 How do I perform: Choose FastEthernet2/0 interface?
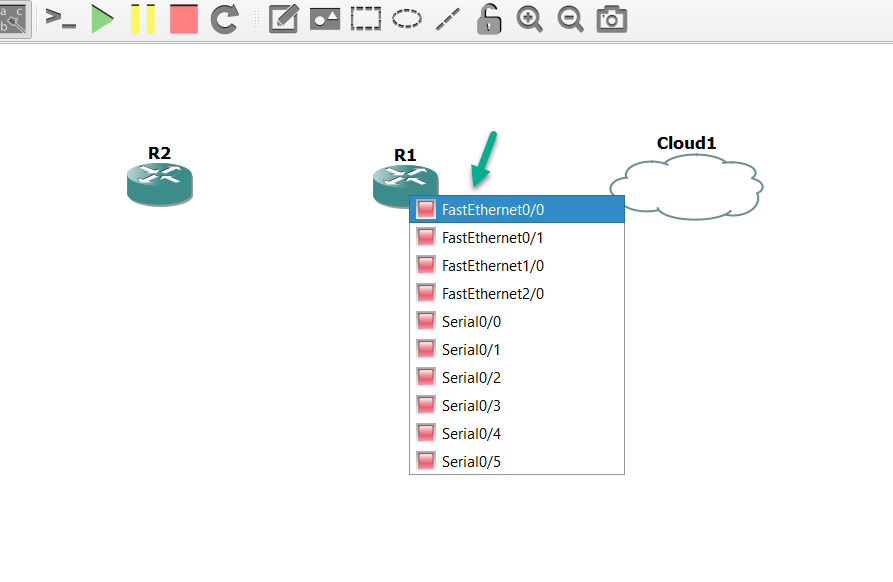click(517, 293)
